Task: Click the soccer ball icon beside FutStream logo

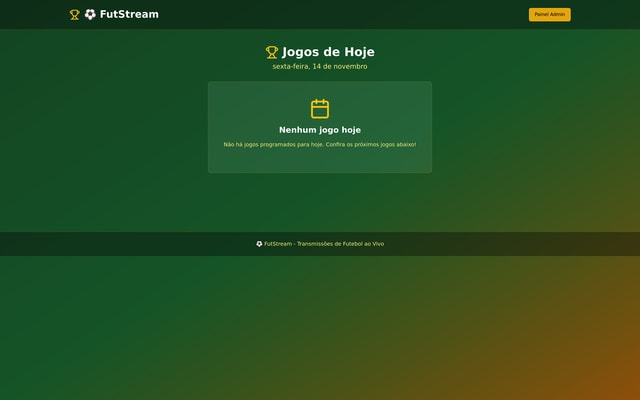Action: [90, 15]
